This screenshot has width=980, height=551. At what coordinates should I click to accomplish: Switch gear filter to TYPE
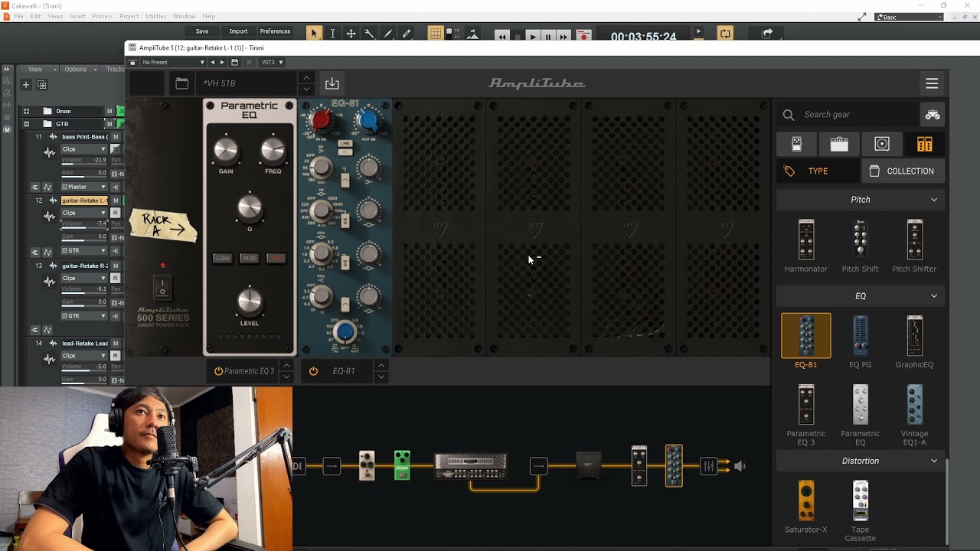[818, 171]
